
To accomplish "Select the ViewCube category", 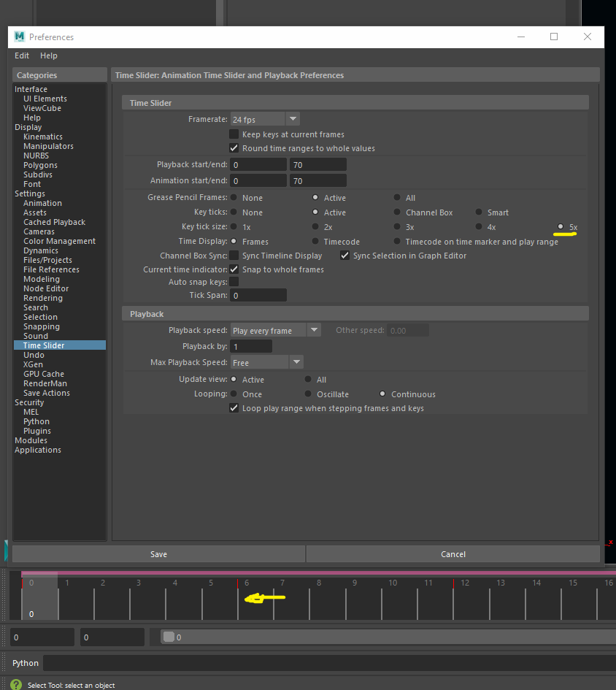I will tap(42, 108).
